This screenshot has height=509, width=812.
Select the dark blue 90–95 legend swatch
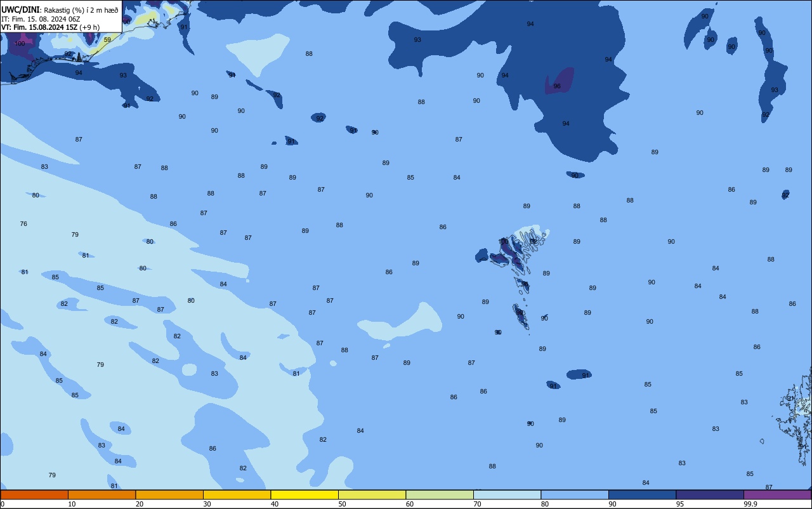(642, 494)
